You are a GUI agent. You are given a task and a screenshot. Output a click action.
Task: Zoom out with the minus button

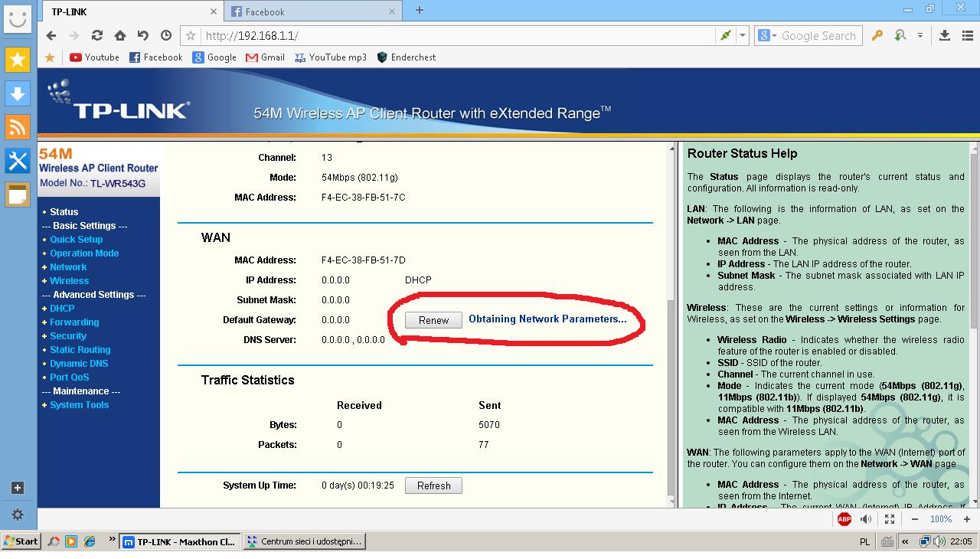[x=915, y=519]
